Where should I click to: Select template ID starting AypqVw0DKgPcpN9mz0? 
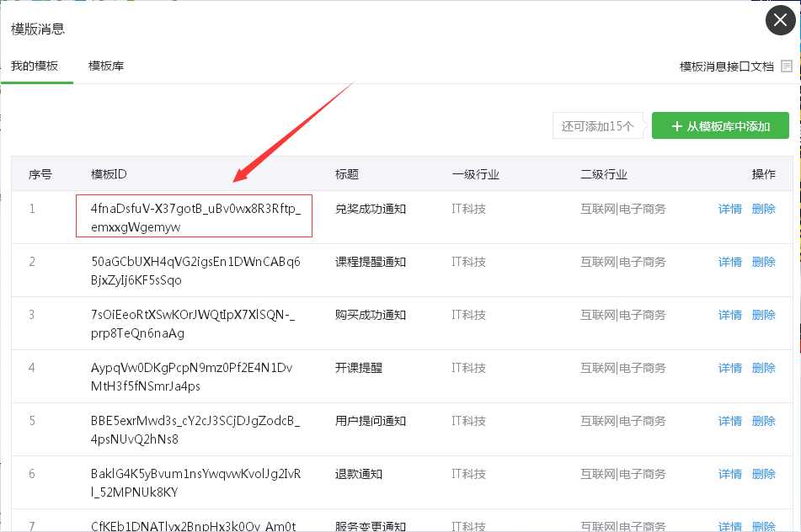click(x=191, y=377)
